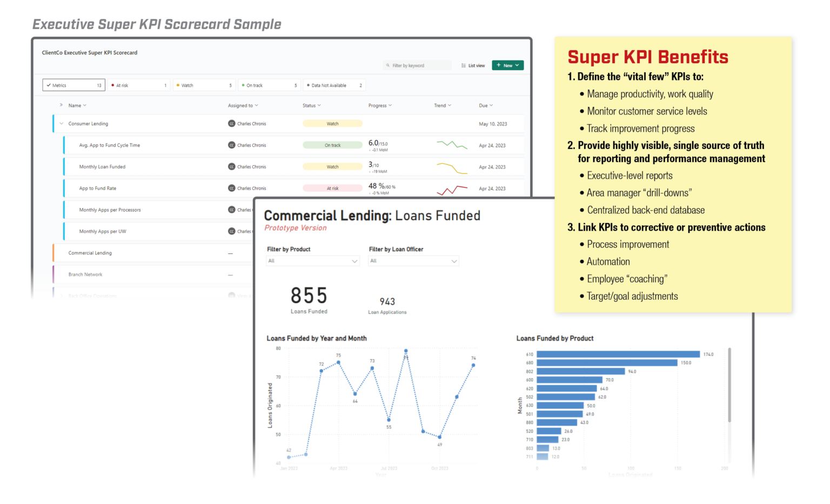Click the New button
The width and height of the screenshot is (830, 504).
(x=508, y=65)
